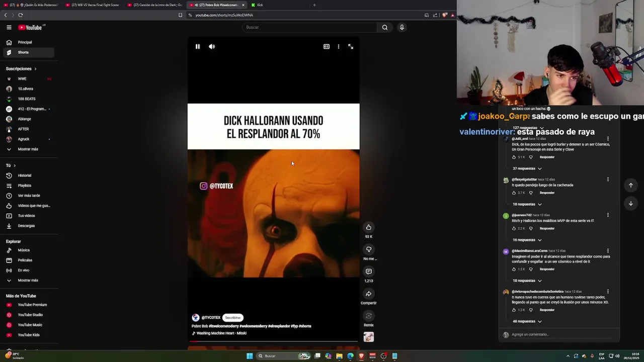
Task: Dislike the Short (No me gusta)
Action: coord(369,249)
